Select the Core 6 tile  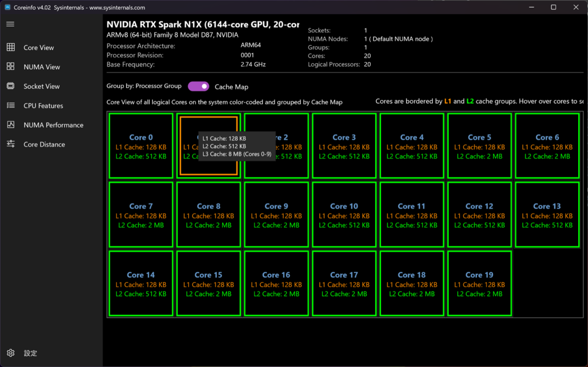pyautogui.click(x=547, y=146)
